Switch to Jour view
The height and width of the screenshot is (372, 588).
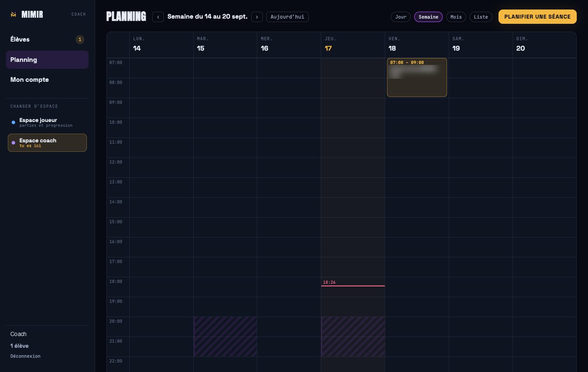tap(401, 17)
